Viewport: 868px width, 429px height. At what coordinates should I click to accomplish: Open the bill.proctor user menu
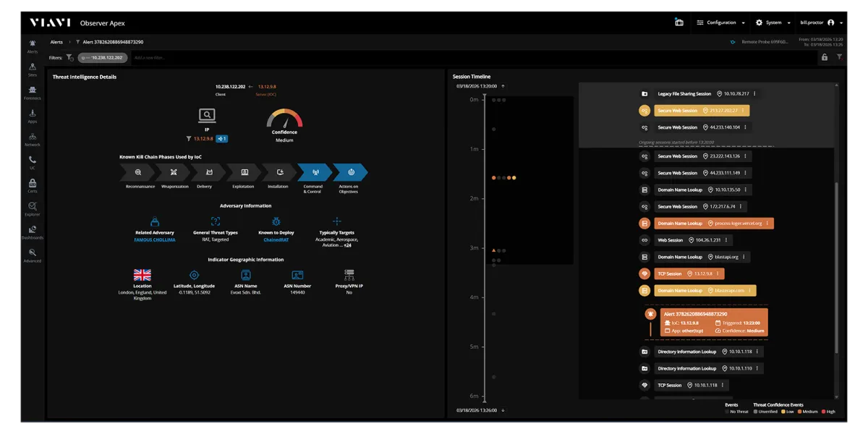pyautogui.click(x=822, y=22)
